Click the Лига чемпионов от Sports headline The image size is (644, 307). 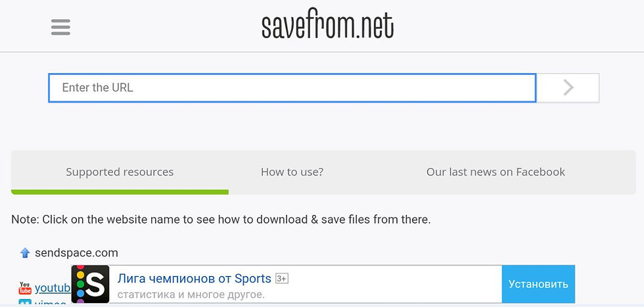pos(194,279)
